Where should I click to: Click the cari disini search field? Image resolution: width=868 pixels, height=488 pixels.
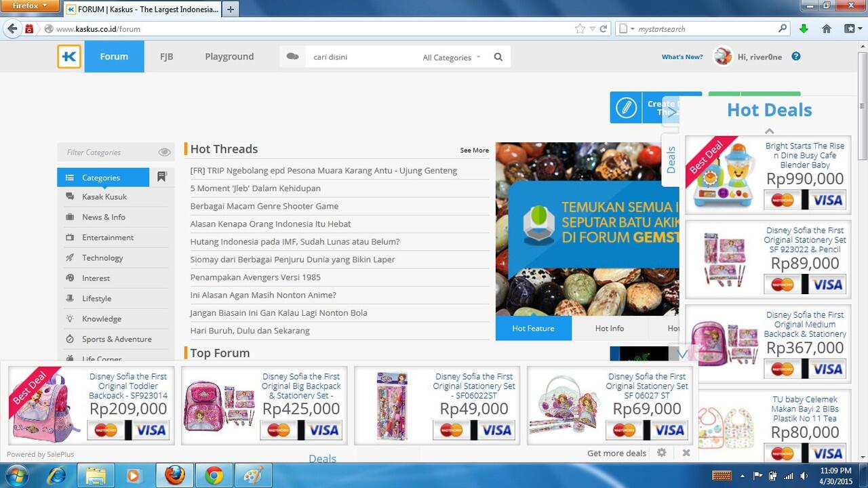362,57
